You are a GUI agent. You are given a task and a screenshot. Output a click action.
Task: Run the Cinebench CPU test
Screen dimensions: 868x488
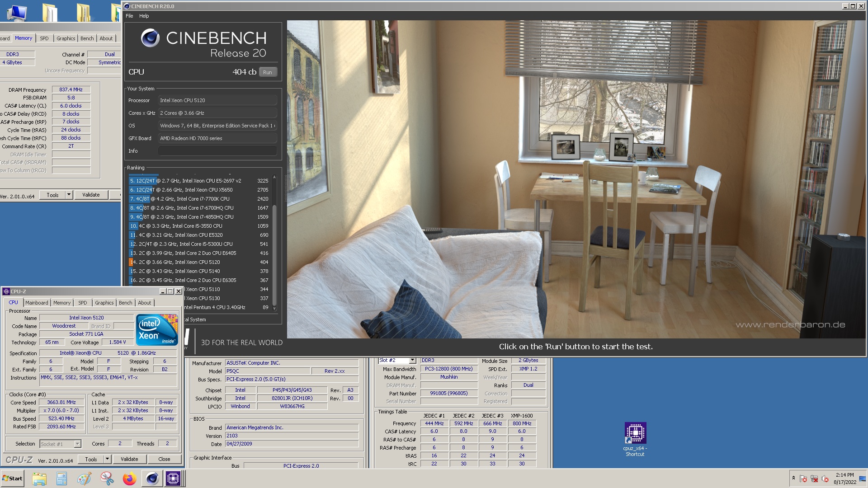point(268,72)
